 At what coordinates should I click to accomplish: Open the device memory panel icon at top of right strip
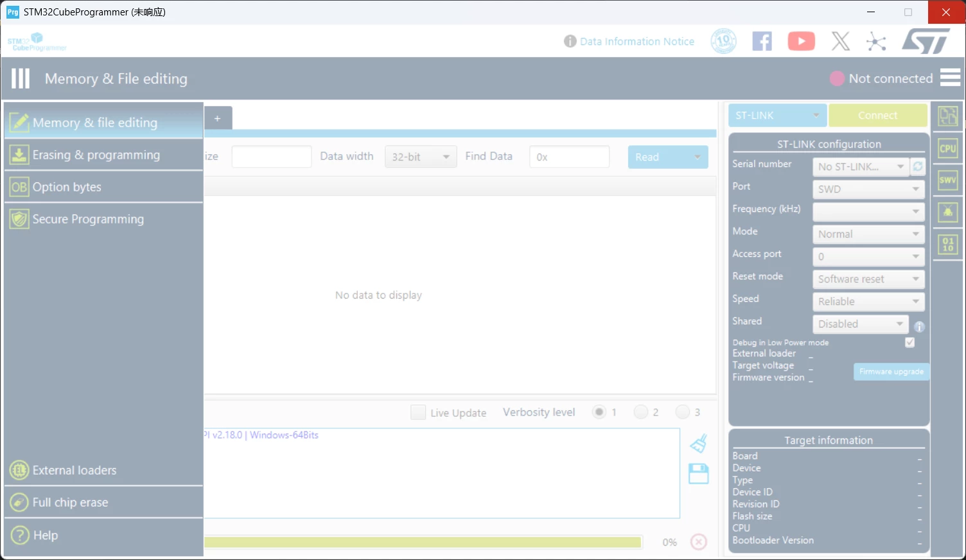click(x=948, y=116)
